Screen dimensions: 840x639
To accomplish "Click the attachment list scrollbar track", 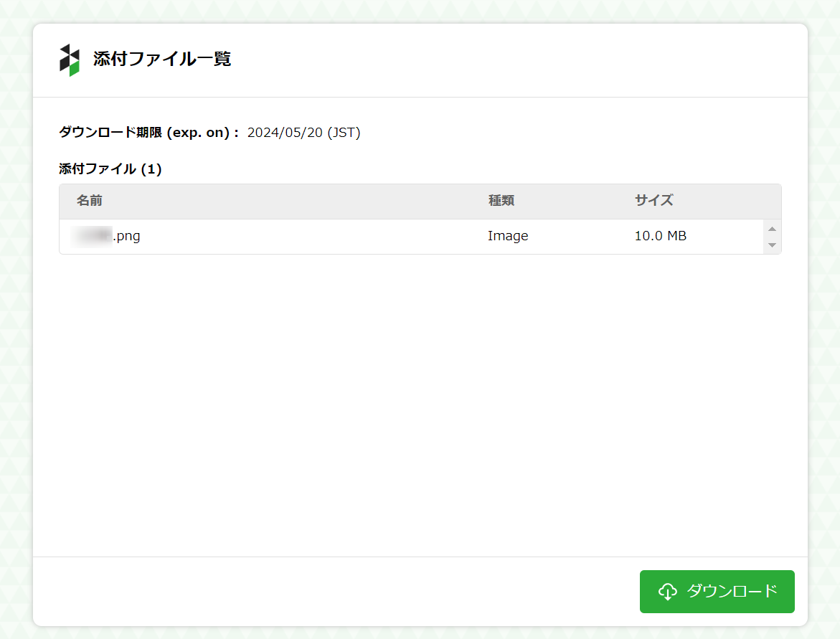I will tap(772, 237).
